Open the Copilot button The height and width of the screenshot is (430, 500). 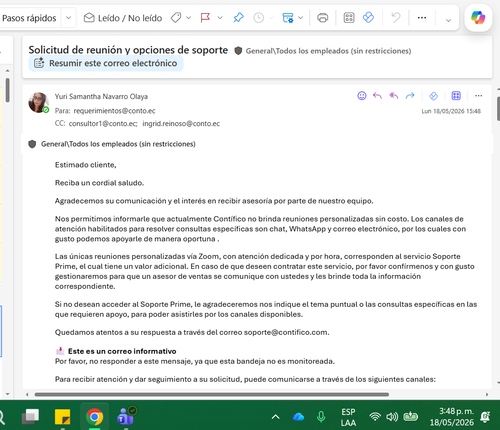[x=478, y=17]
